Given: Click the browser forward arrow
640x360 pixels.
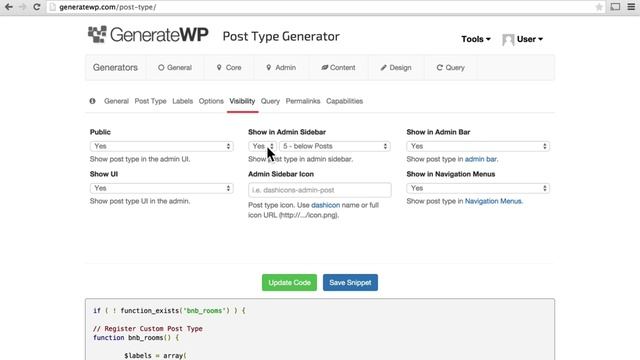Looking at the screenshot, I should 22,7.
